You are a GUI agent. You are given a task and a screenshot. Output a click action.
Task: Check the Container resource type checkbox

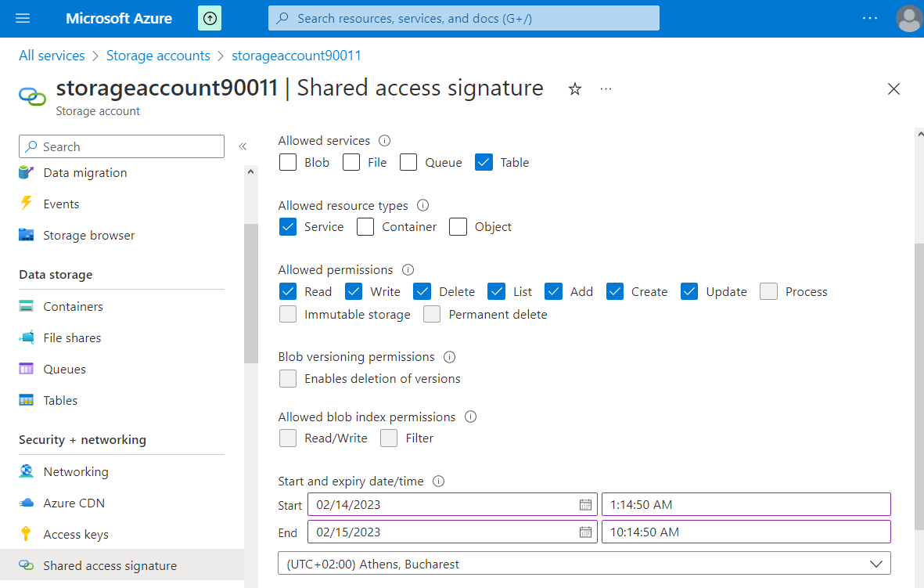tap(365, 226)
